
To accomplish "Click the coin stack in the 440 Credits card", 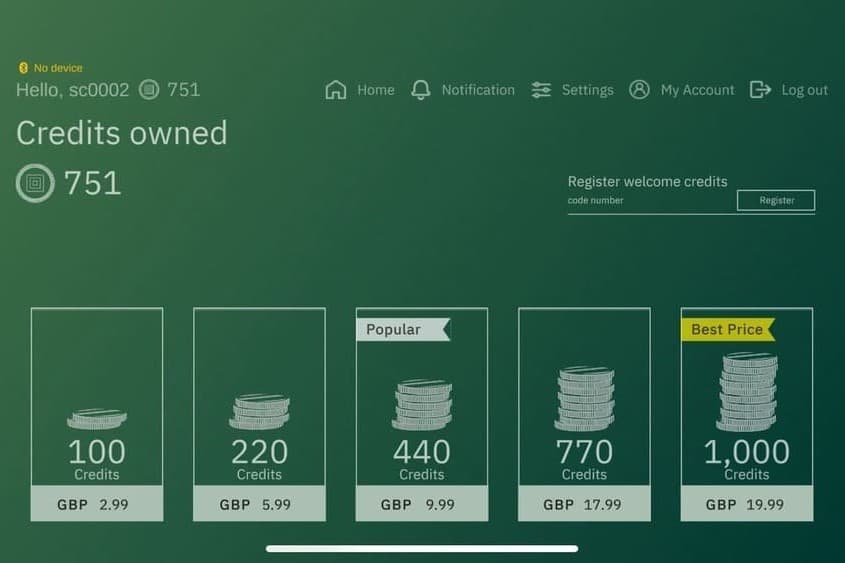I will click(422, 405).
